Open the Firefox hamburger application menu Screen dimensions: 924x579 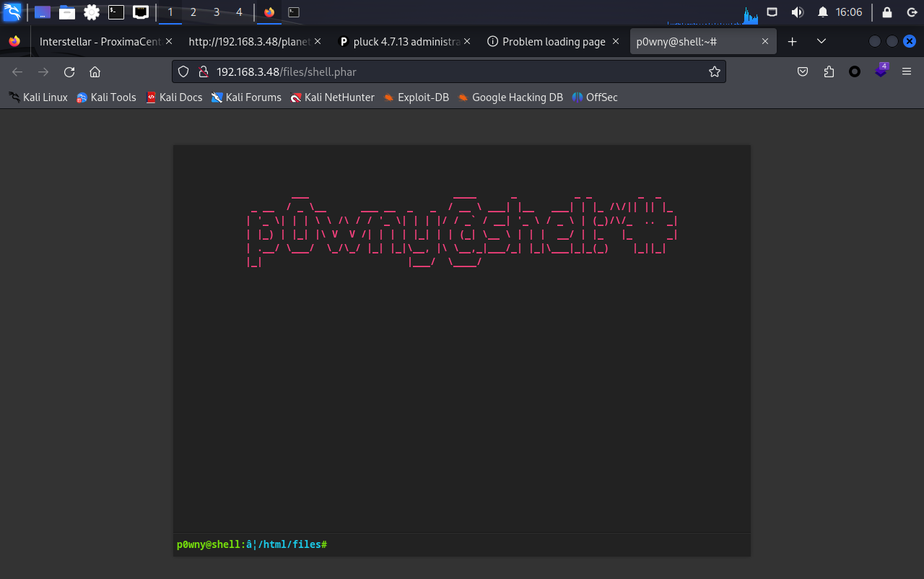point(907,71)
